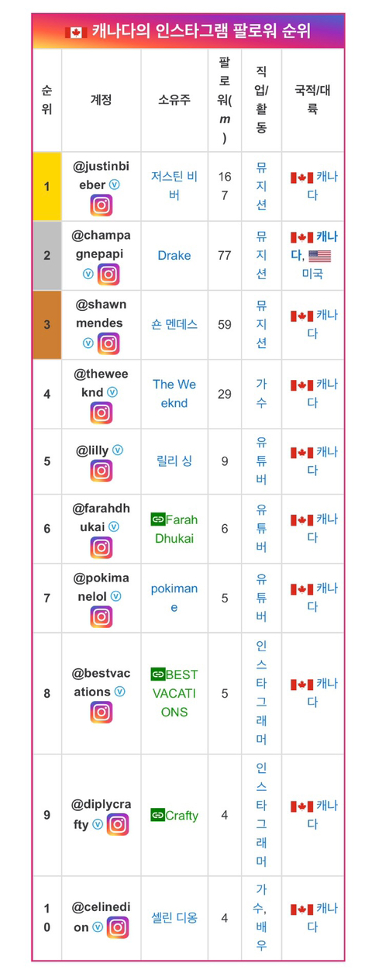Open the Instagram icon below @theweeknd

[x=102, y=412]
